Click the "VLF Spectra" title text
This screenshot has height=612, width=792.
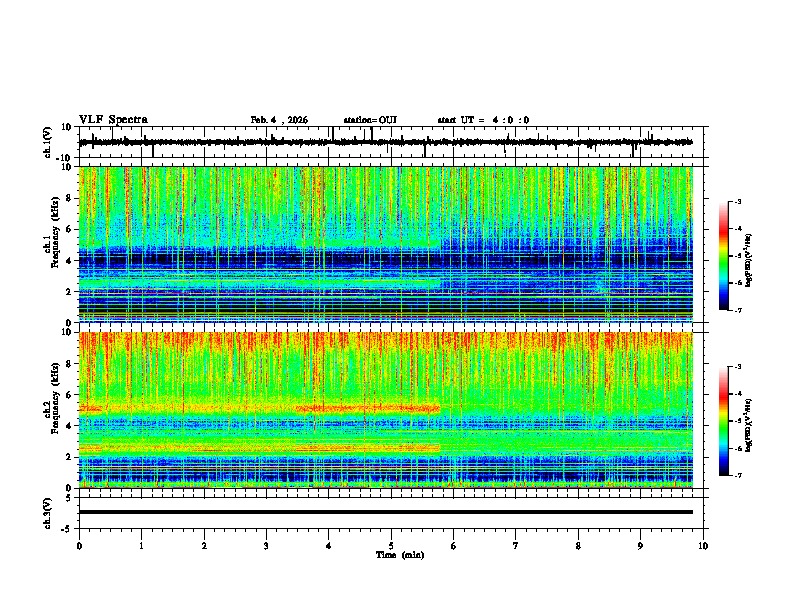coord(113,120)
